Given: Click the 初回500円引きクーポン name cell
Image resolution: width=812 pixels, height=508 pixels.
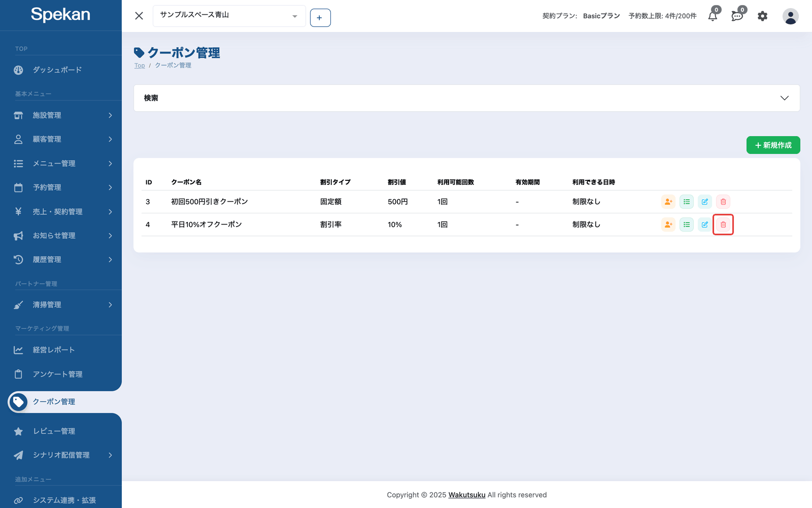Looking at the screenshot, I should (210, 202).
